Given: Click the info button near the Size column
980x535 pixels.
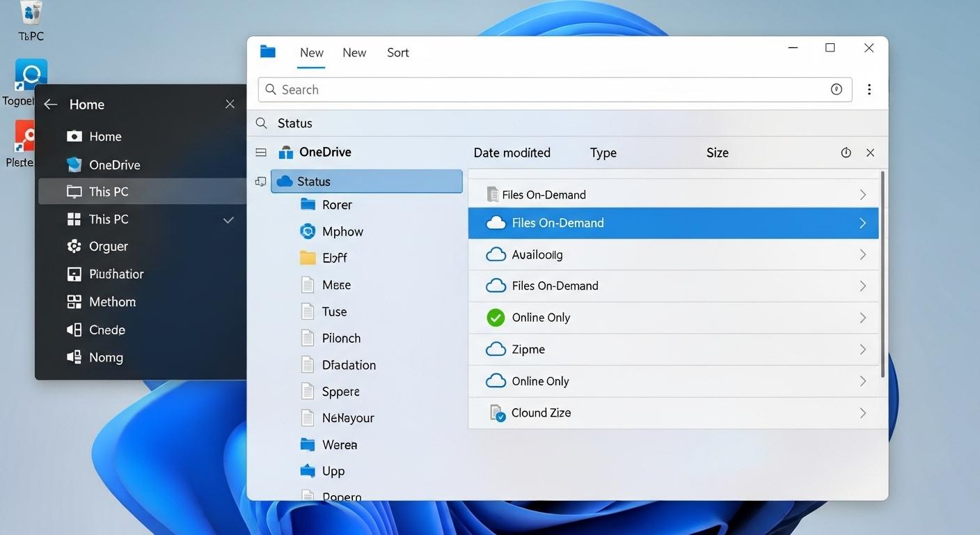Looking at the screenshot, I should click(x=846, y=152).
